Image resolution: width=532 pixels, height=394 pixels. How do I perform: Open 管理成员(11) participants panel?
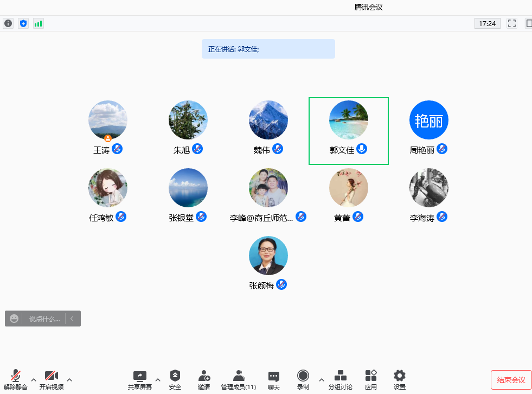239,379
